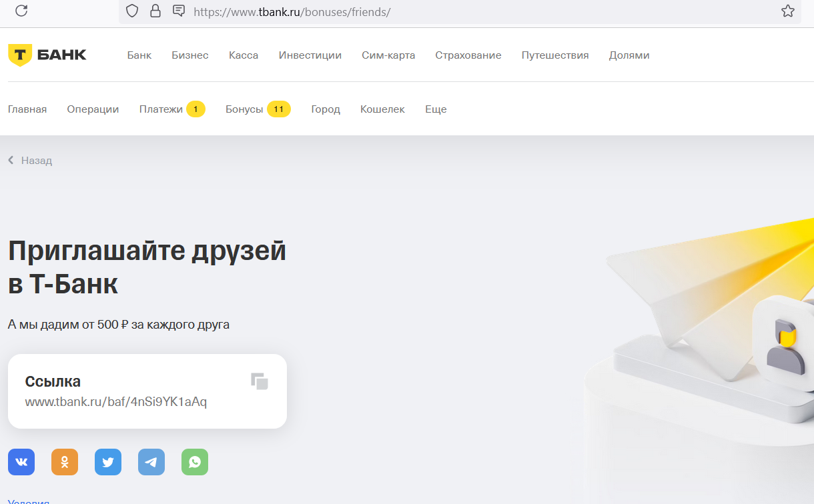Viewport: 814px width, 504px height.
Task: Go to the Путешествия section
Action: pos(555,55)
